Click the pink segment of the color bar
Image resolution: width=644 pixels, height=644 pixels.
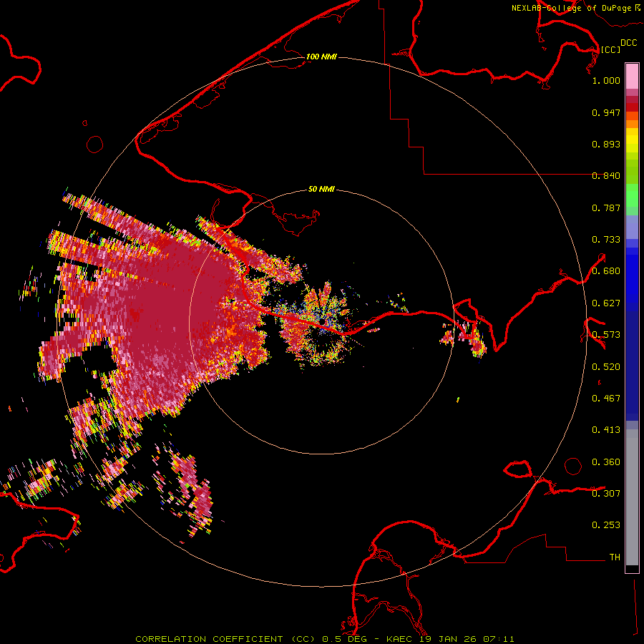point(632,76)
